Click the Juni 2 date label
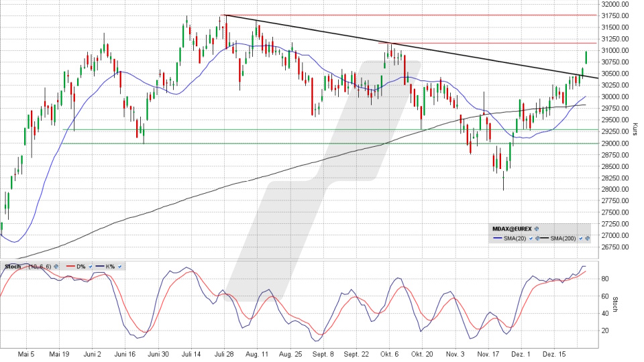 [92, 354]
